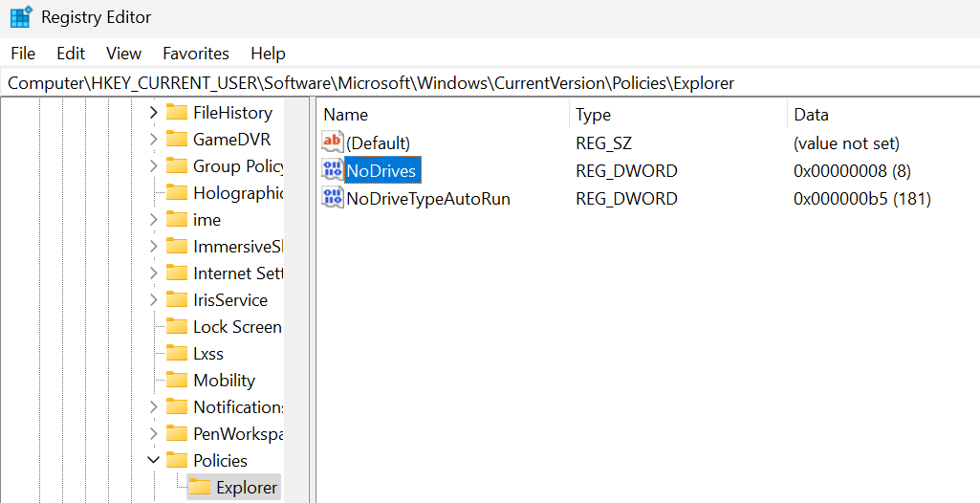Select the FileHistory tree label
980x503 pixels.
232,113
